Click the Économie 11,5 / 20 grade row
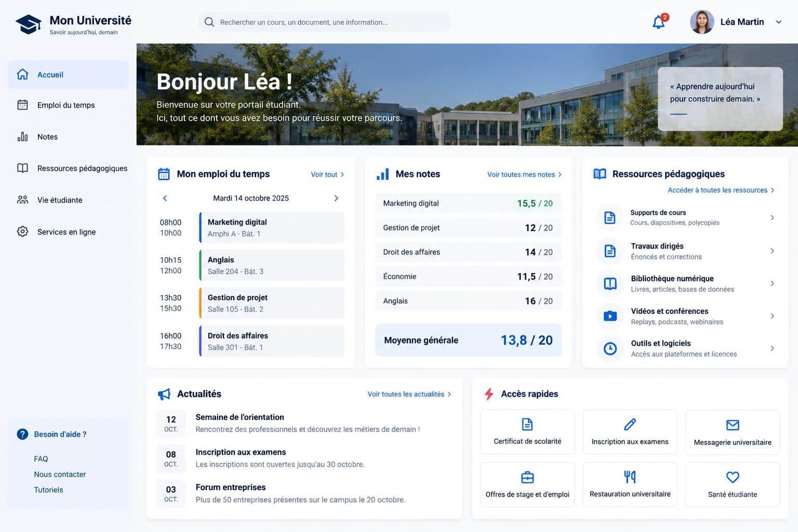 pos(468,276)
